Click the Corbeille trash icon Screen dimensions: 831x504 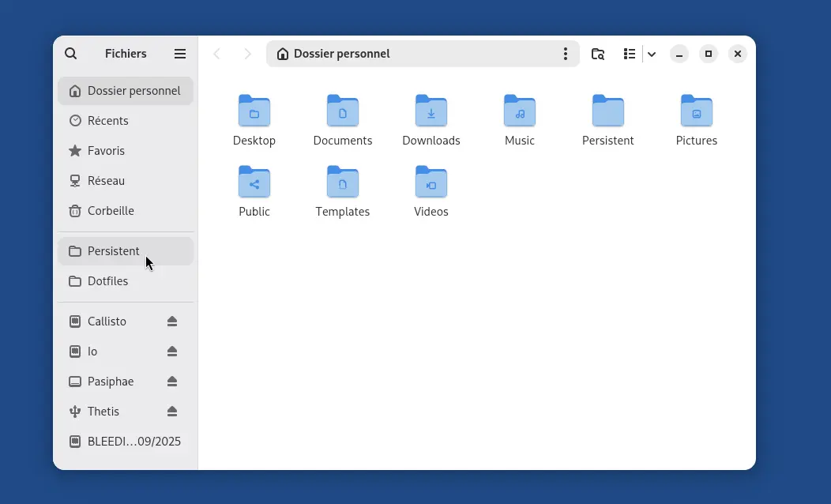(x=75, y=211)
